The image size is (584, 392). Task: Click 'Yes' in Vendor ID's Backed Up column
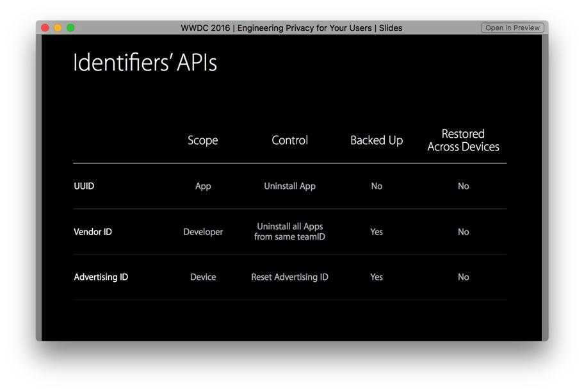[x=377, y=232]
